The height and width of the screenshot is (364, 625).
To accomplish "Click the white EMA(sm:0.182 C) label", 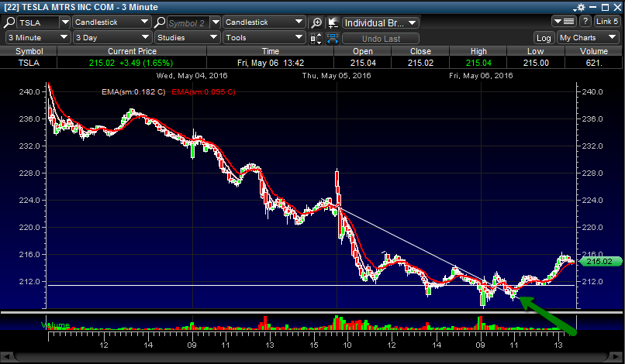I will [133, 92].
